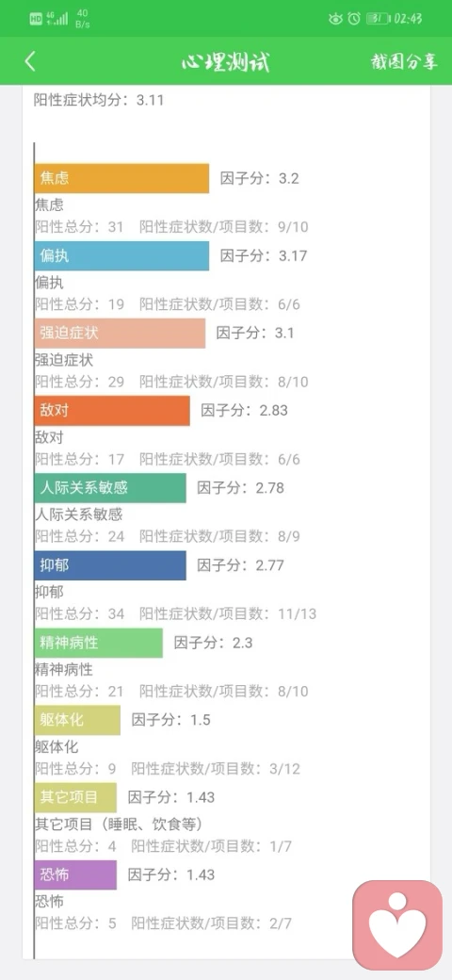Select the dark blue 抑郁 bar
The width and height of the screenshot is (452, 980).
(x=110, y=565)
